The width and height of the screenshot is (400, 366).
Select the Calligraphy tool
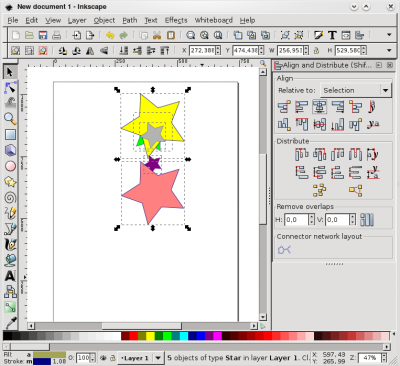(x=10, y=244)
